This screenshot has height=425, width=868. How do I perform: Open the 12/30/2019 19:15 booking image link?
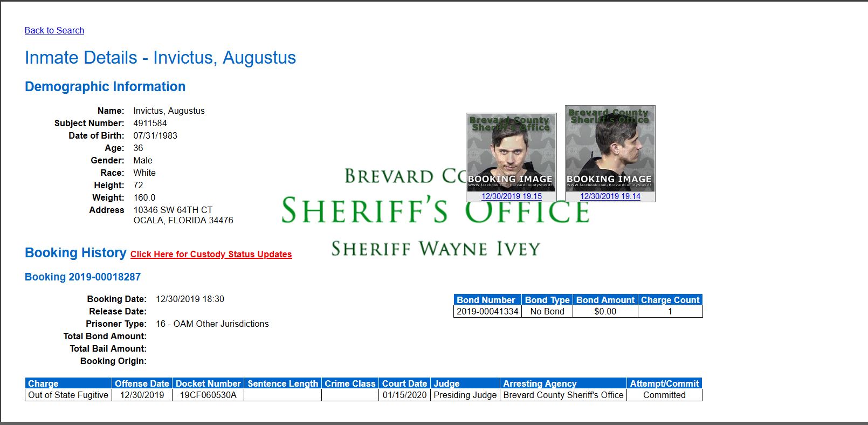[x=512, y=196]
